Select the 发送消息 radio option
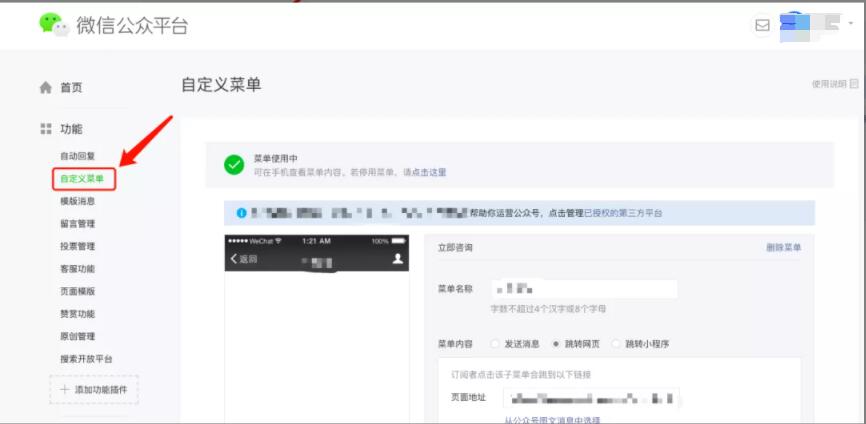The image size is (866, 424). (495, 344)
